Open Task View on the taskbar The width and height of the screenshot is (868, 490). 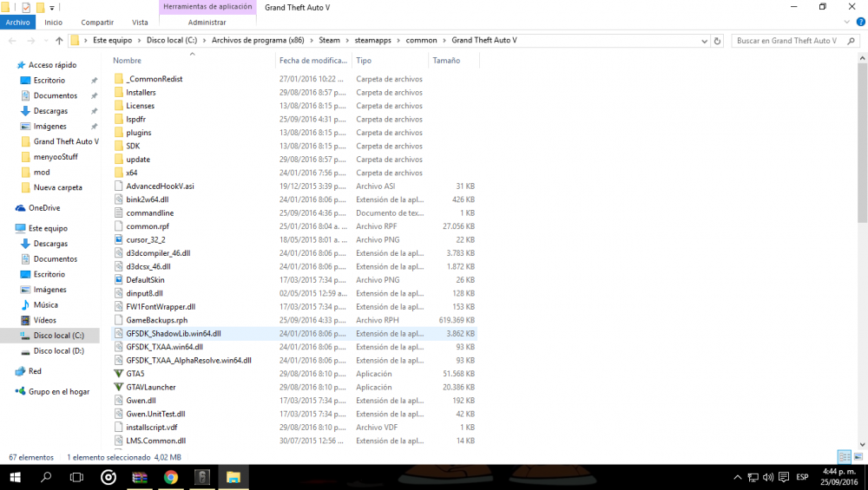pyautogui.click(x=77, y=477)
